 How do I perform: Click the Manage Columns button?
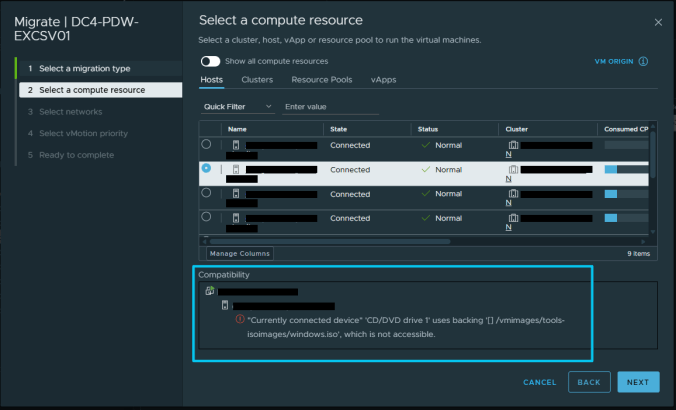point(239,254)
